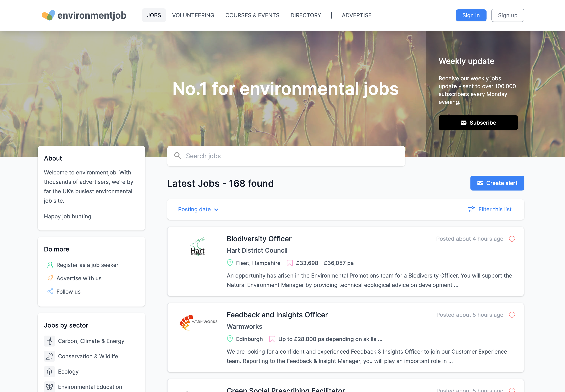This screenshot has height=392, width=565.
Task: Click the Hart District Council logo
Action: tap(198, 246)
